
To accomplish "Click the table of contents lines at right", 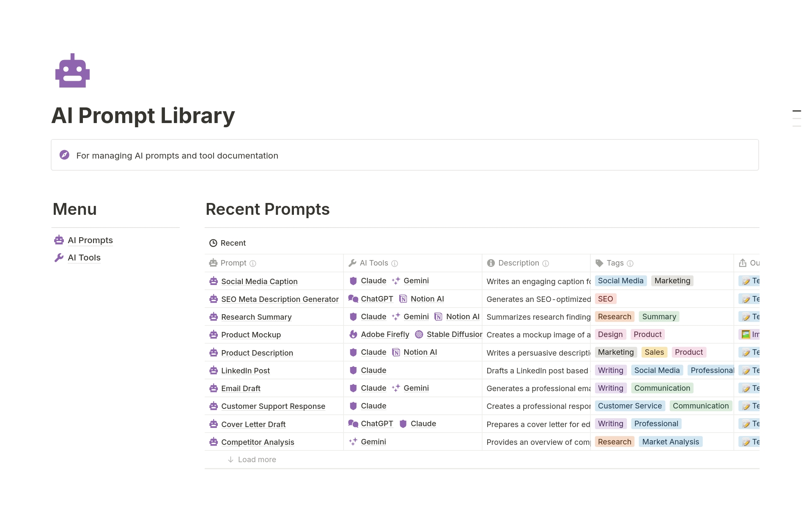I will pyautogui.click(x=796, y=118).
